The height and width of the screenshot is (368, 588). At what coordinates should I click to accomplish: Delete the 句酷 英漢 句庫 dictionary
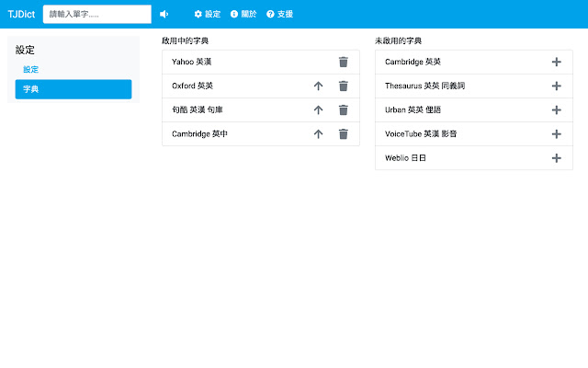click(343, 109)
